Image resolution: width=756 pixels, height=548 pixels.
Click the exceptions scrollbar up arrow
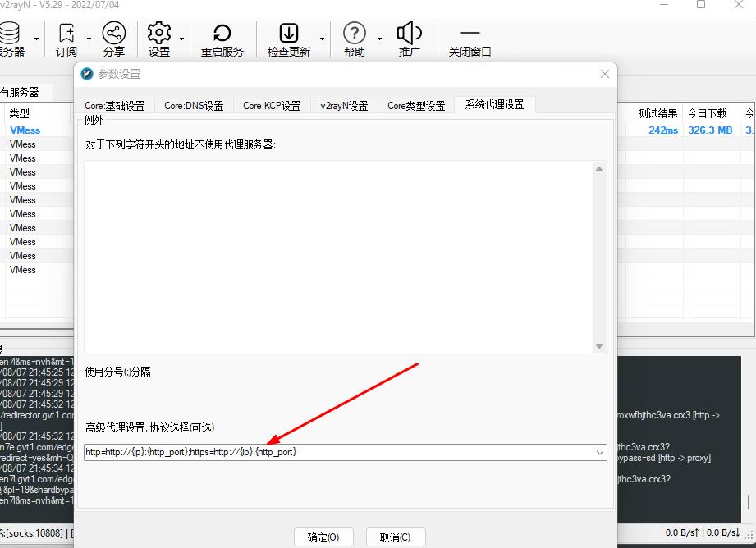tap(599, 169)
